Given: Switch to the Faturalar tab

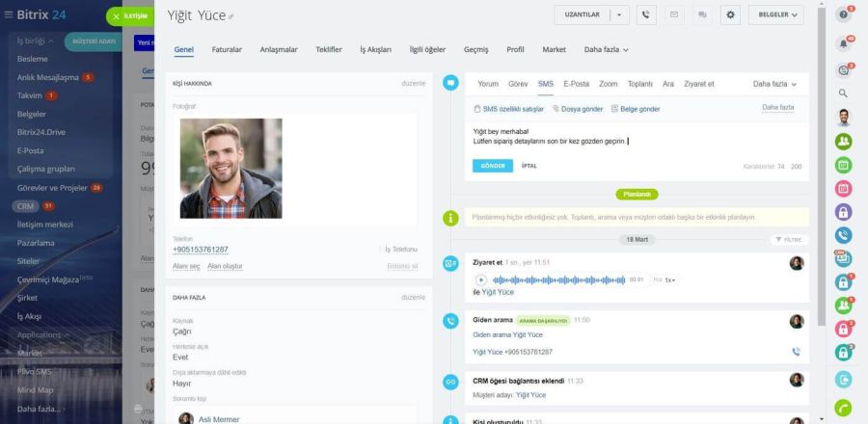Looking at the screenshot, I should pyautogui.click(x=227, y=49).
